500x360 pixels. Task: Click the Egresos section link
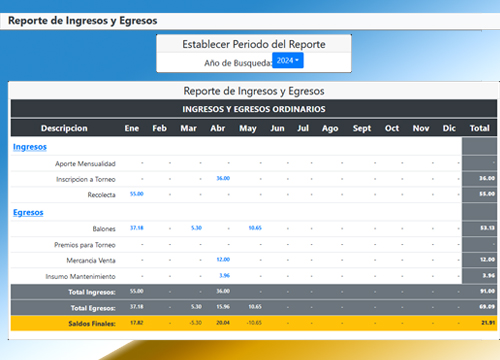coord(28,212)
